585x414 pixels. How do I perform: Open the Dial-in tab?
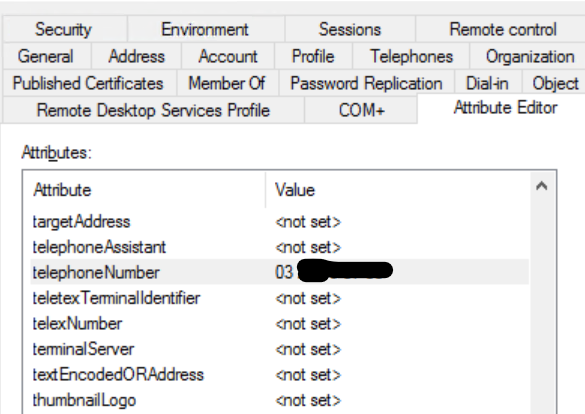(x=488, y=83)
